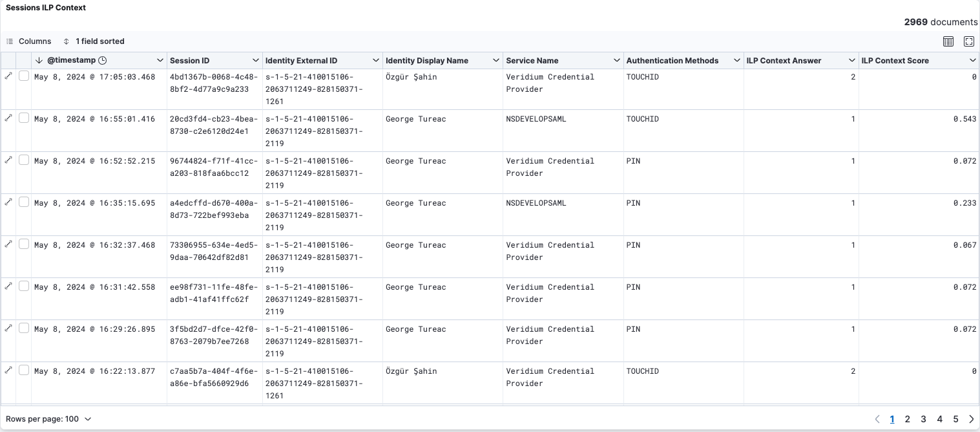Click the next page arrow

coord(972,419)
